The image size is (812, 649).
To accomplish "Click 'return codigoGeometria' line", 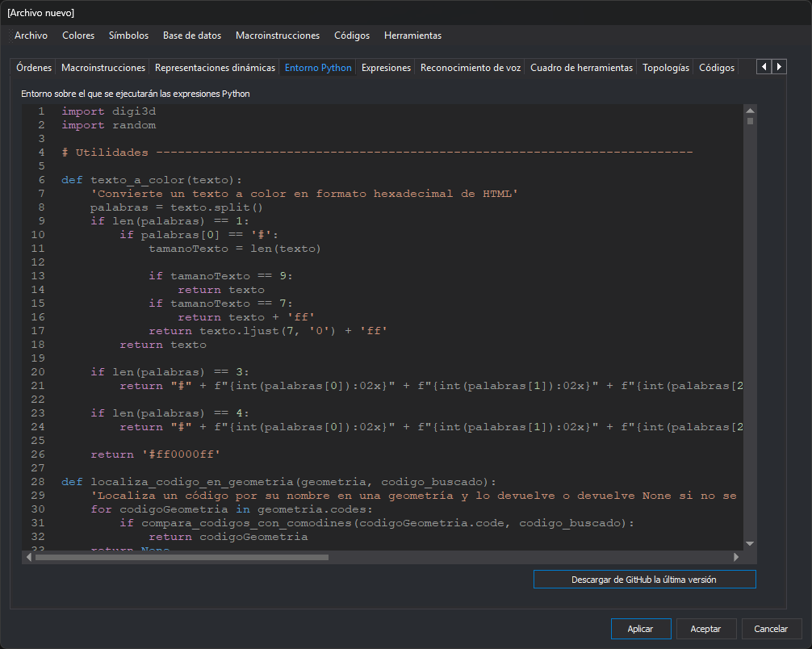I will [228, 537].
